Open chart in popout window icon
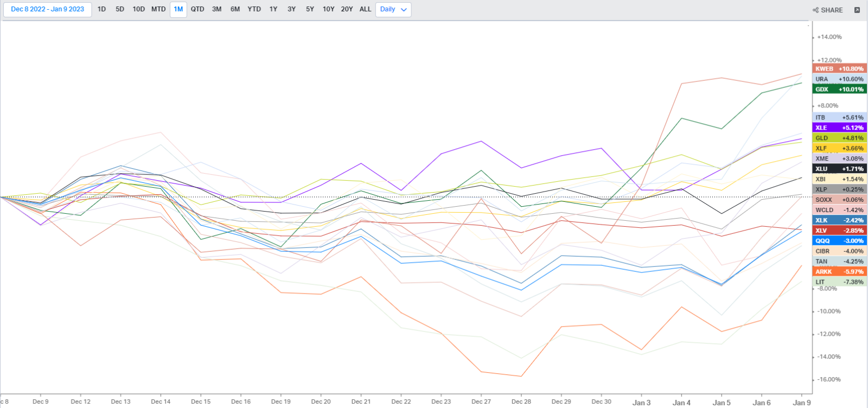868x408 pixels. tap(857, 10)
